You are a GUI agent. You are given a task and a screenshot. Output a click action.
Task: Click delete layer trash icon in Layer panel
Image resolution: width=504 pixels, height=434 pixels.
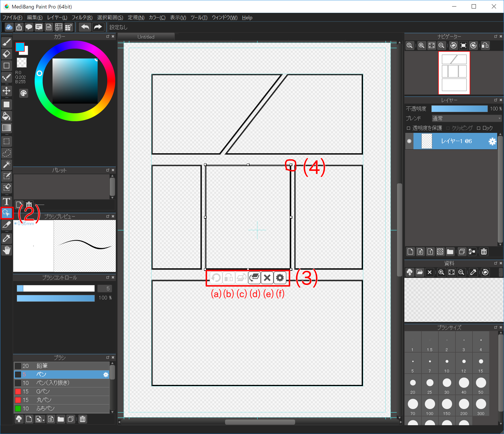click(x=484, y=251)
